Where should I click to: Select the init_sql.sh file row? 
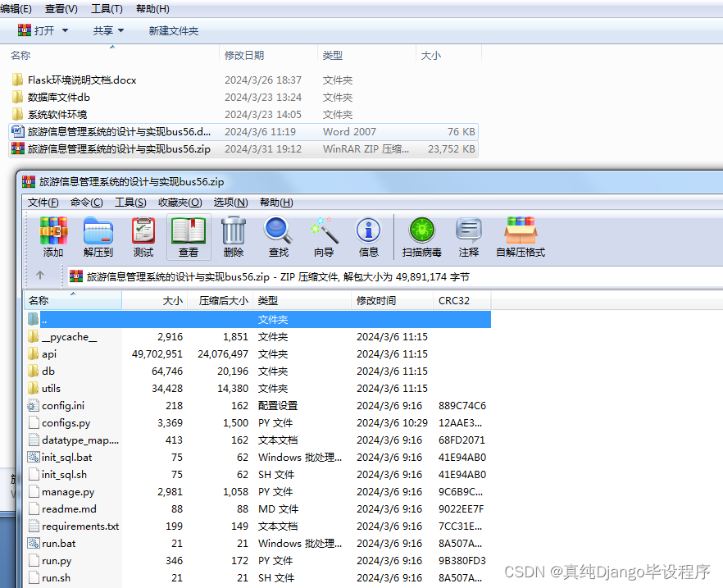(x=258, y=475)
